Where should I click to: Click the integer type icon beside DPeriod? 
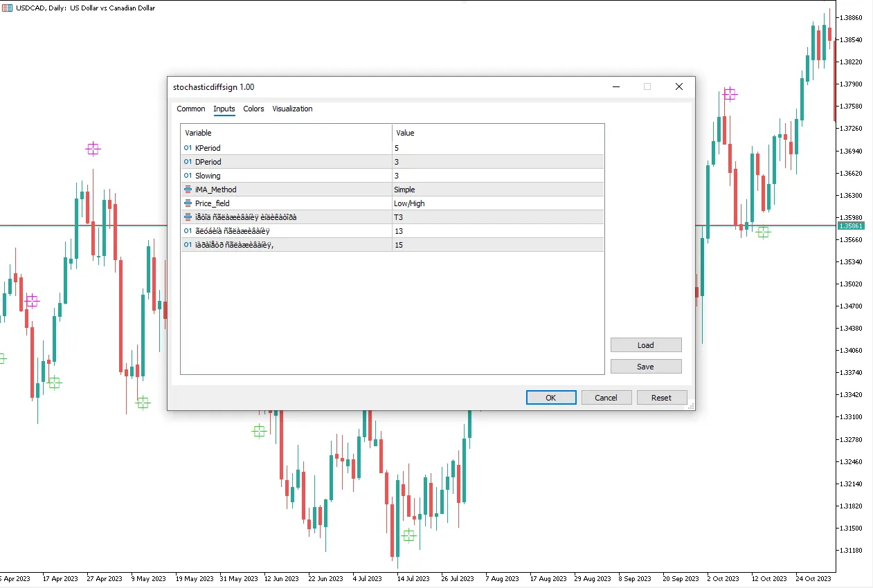188,162
